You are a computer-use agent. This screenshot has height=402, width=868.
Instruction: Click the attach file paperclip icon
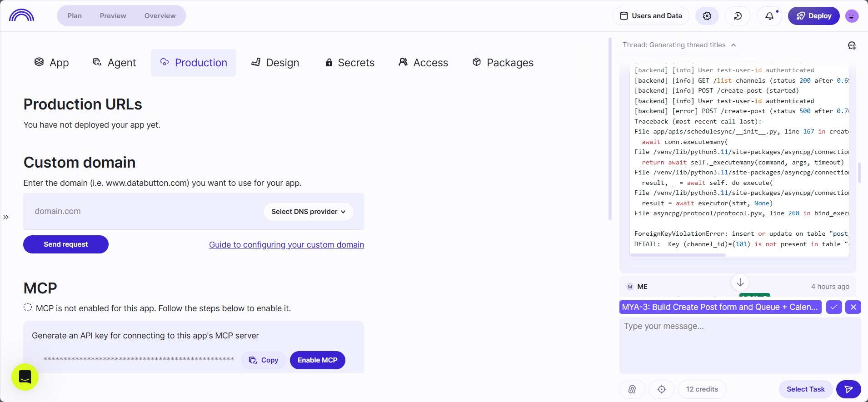pyautogui.click(x=632, y=389)
